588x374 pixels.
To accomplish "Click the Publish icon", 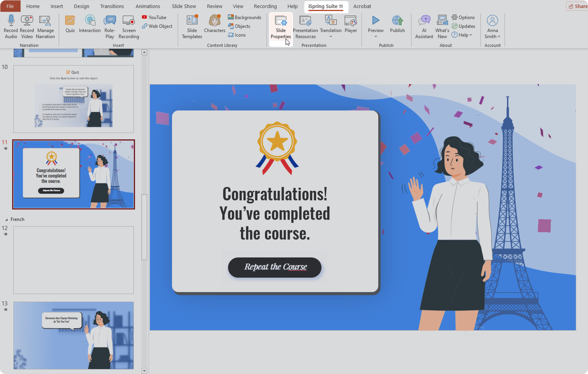I will pyautogui.click(x=397, y=21).
